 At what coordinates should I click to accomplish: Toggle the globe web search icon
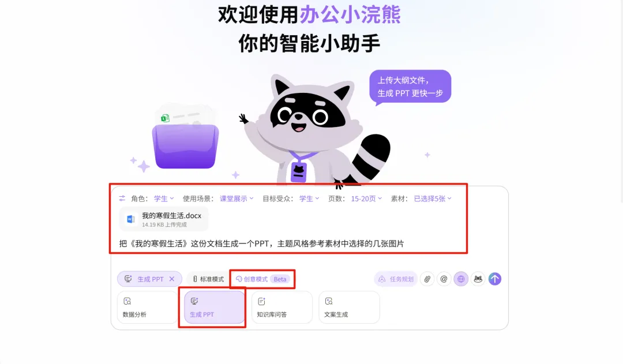pos(461,279)
